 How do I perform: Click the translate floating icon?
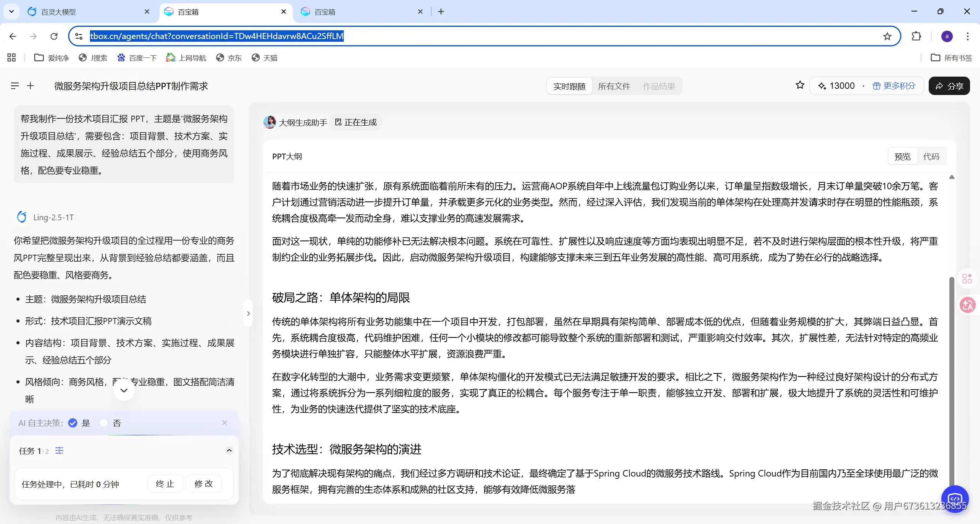tap(967, 305)
